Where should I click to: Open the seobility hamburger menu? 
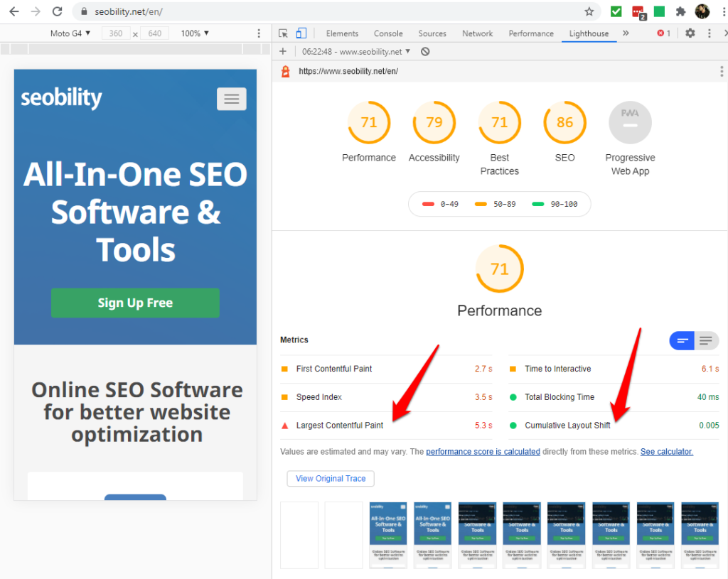232,99
